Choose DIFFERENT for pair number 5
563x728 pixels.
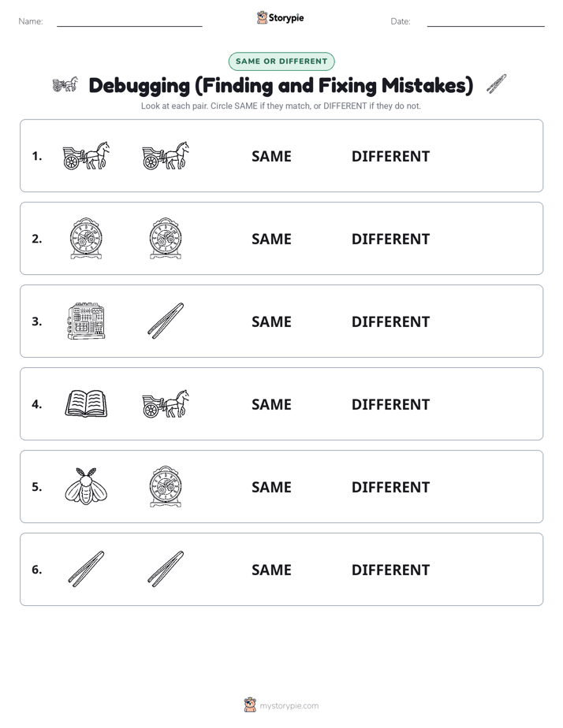pyautogui.click(x=390, y=488)
